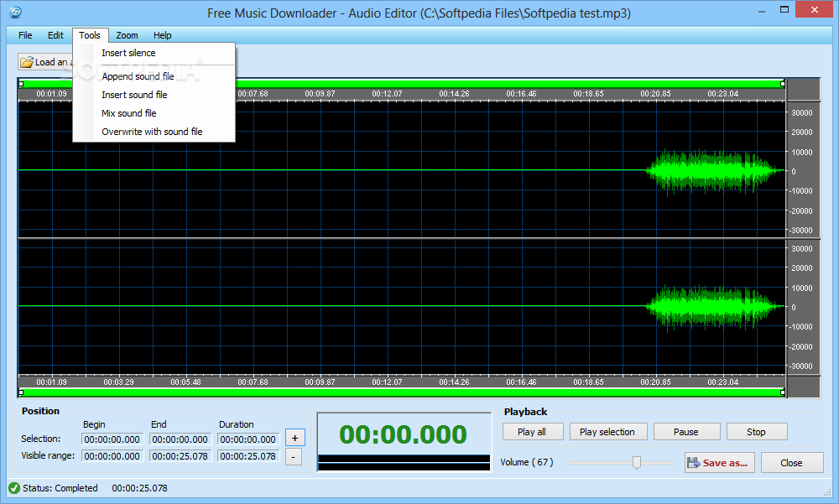The image size is (839, 504).
Task: Click the 00:20.85 mark on bottom ruler
Action: coord(655,382)
